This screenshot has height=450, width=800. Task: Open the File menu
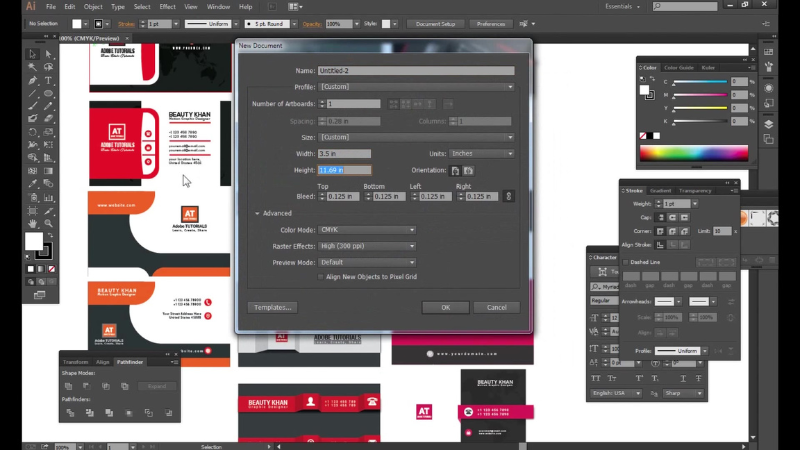51,7
